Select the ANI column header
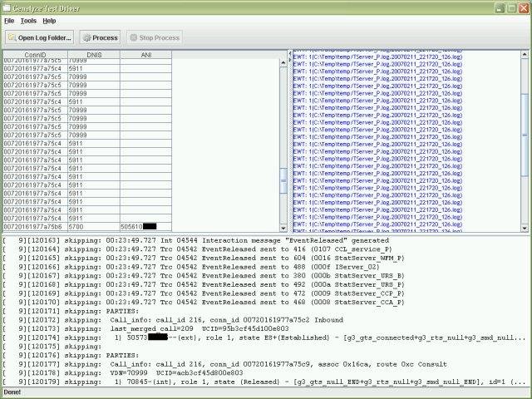The width and height of the screenshot is (532, 399). pyautogui.click(x=146, y=55)
